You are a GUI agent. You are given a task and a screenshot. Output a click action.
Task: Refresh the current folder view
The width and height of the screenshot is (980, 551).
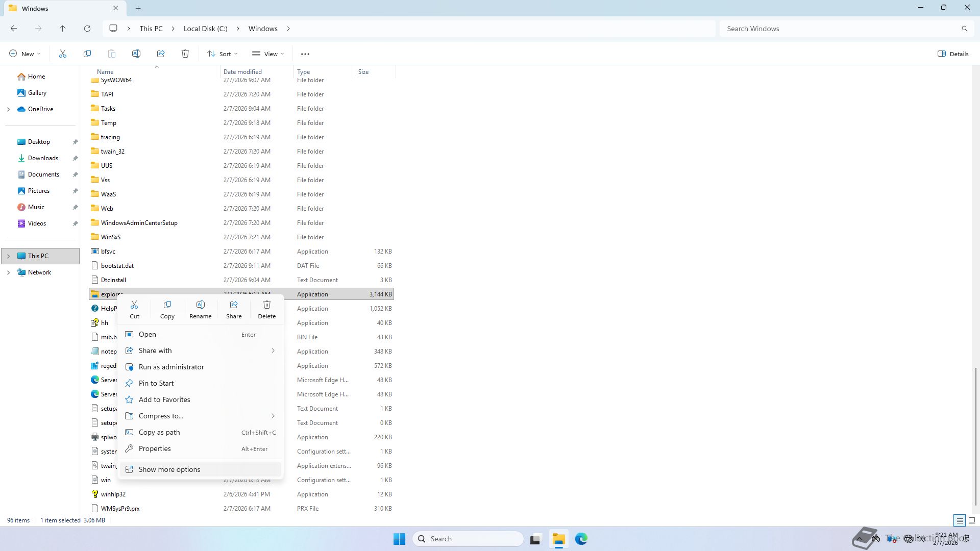coord(87,29)
